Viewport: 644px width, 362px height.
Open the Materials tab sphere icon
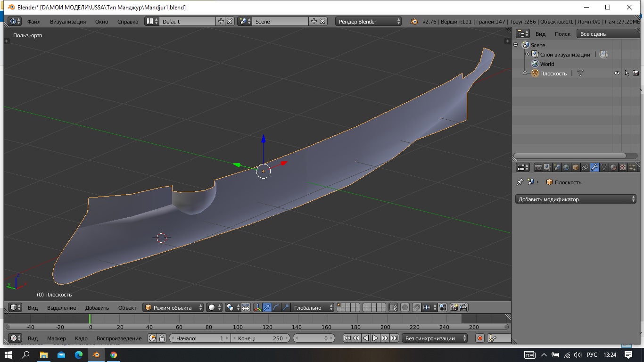tap(613, 167)
